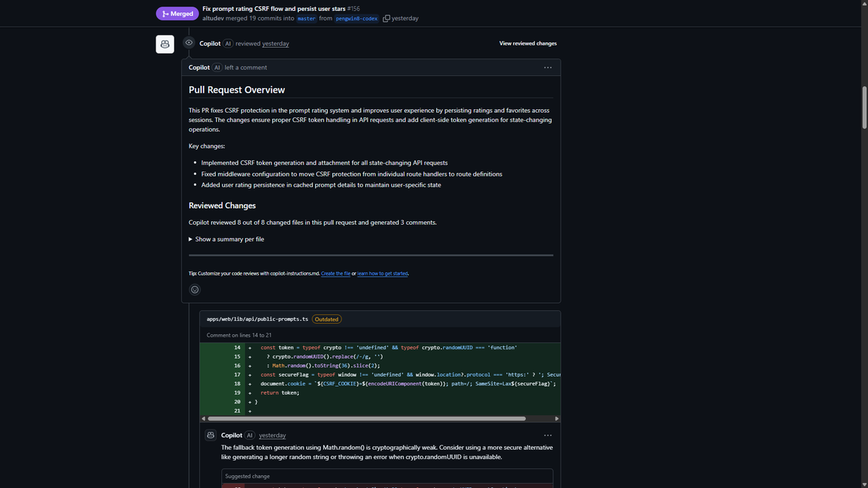Copy head branch name icon
The image size is (868, 488).
pos(386,18)
